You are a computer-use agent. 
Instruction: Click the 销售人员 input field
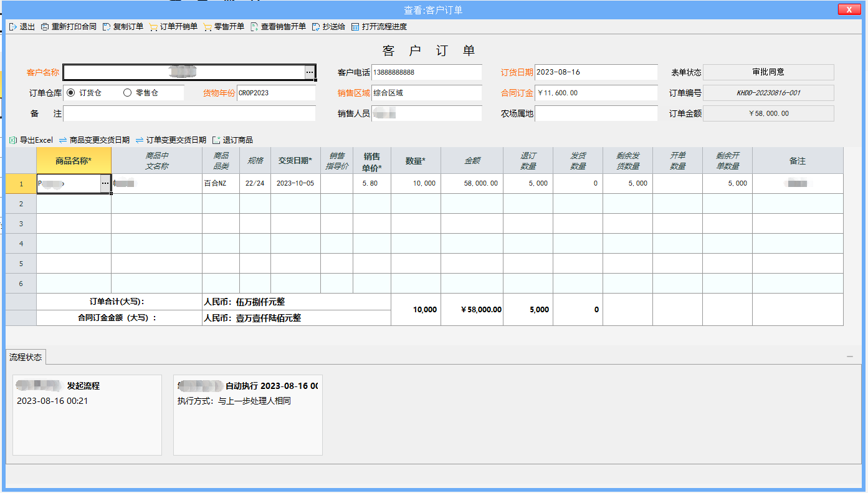427,113
